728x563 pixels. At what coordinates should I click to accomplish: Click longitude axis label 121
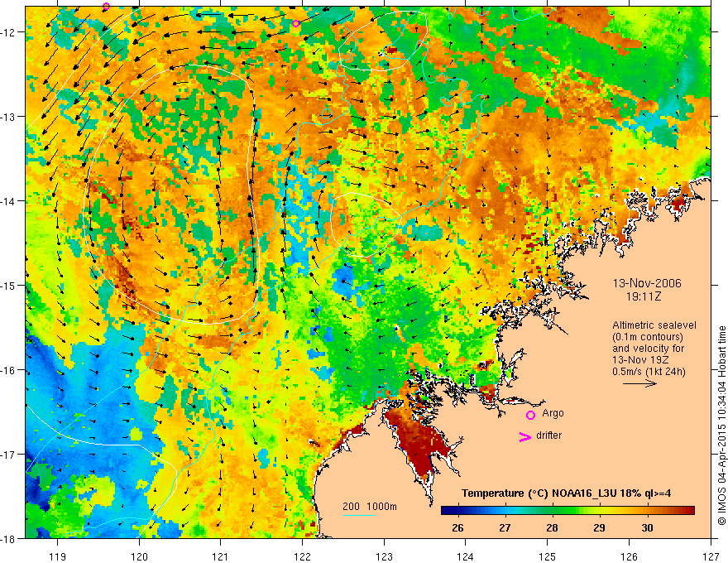click(x=221, y=556)
